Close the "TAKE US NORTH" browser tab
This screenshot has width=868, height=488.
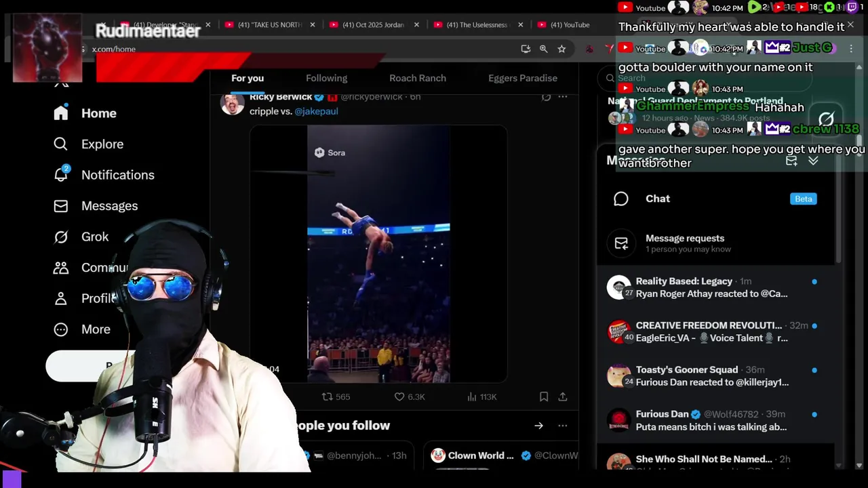click(x=313, y=24)
